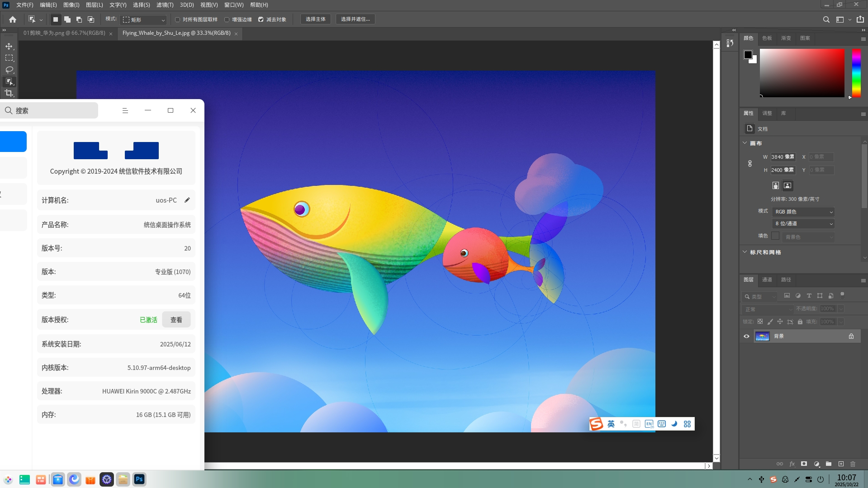Click the add layer style fx icon
Screen dimensions: 868x488
[792, 464]
